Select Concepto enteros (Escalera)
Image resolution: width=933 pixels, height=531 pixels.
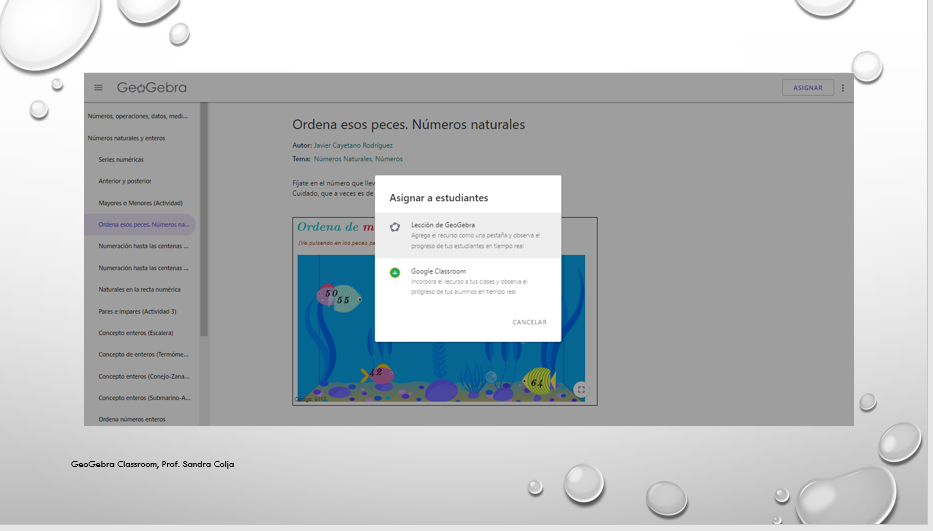click(x=136, y=333)
